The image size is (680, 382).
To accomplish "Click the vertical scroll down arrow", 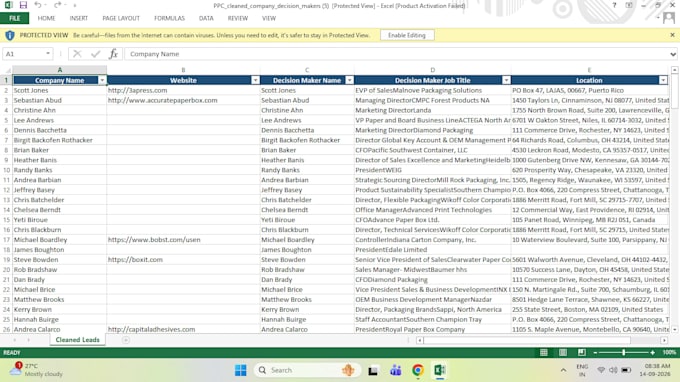I will [674, 330].
